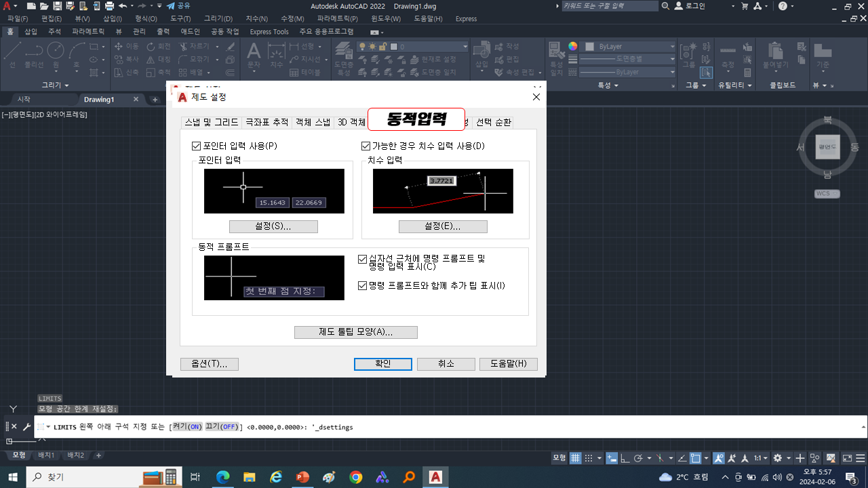Expand the 그룹 panel
This screenshot has width=868, height=488.
coord(696,85)
